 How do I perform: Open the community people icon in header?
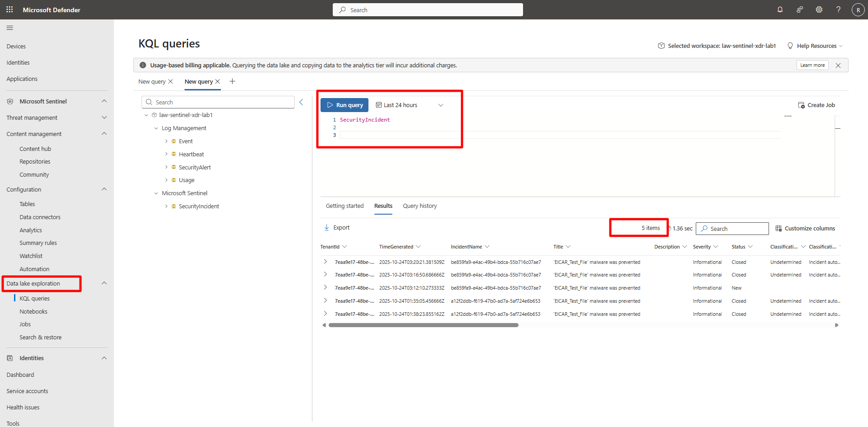[x=799, y=9]
